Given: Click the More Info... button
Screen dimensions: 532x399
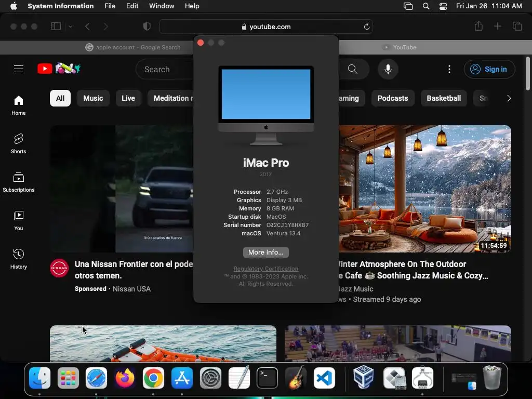Looking at the screenshot, I should [x=265, y=252].
